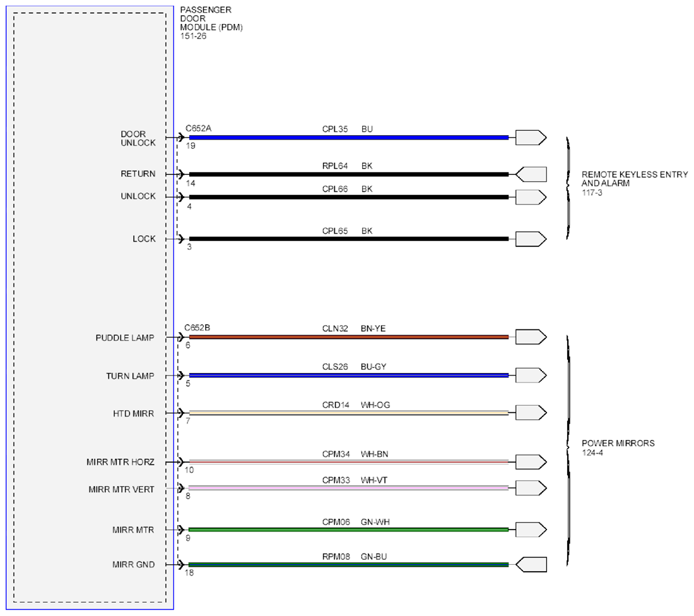Click the CRD14 WH-OG wire

tap(349, 413)
